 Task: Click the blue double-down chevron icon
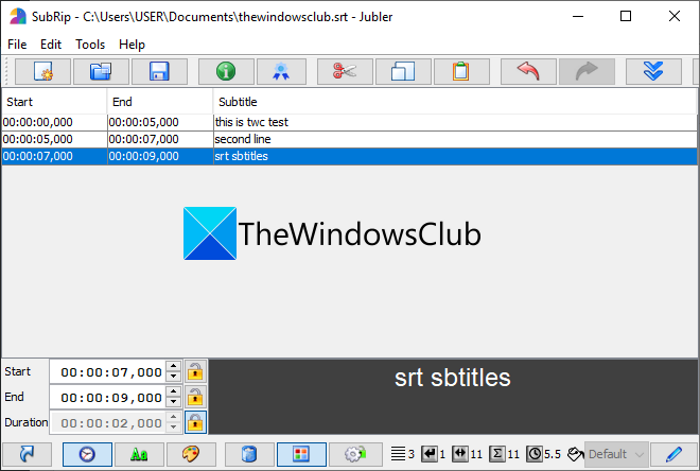click(654, 71)
